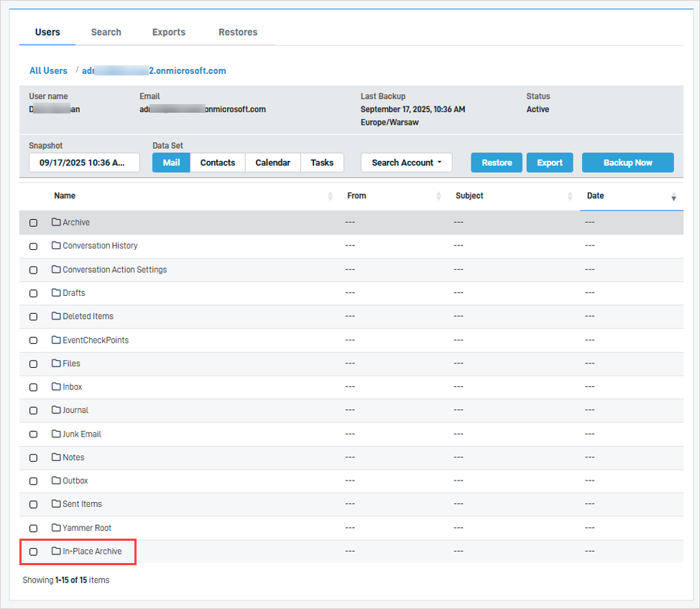Open the Inbox folder icon
This screenshot has width=700, height=609.
point(56,386)
